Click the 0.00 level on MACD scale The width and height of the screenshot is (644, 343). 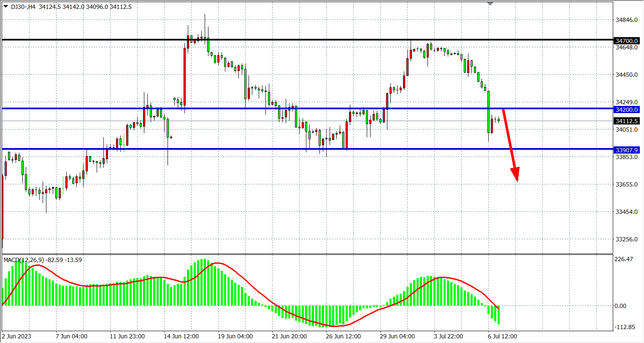(620, 306)
